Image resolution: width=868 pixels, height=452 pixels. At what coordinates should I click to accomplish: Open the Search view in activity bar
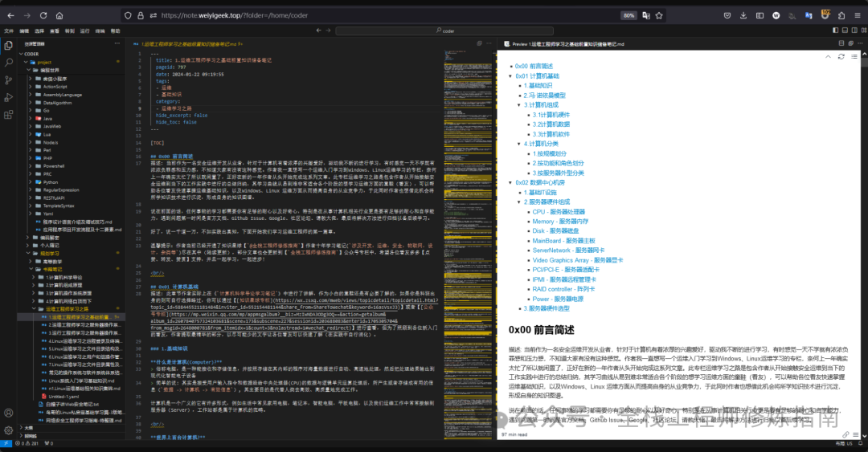[x=8, y=63]
